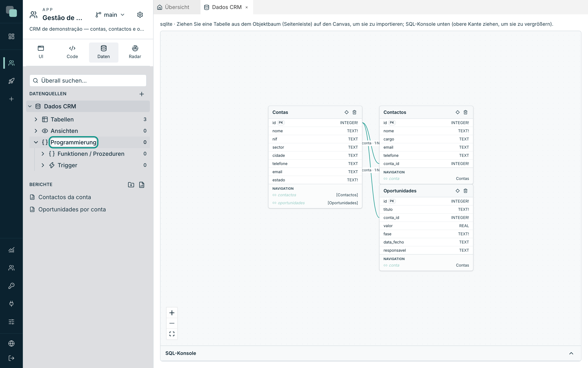Open the dashboard grid icon
The image size is (588, 368).
tap(11, 37)
